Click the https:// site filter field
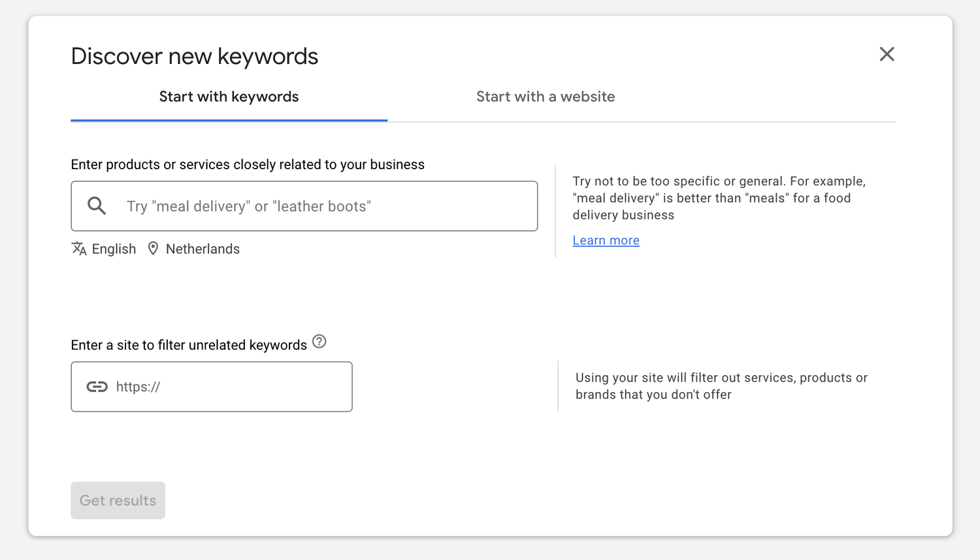980x560 pixels. point(212,386)
